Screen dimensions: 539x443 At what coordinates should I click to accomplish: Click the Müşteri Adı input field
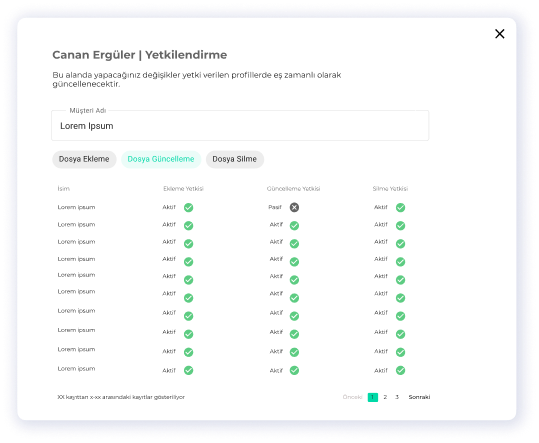pyautogui.click(x=240, y=125)
